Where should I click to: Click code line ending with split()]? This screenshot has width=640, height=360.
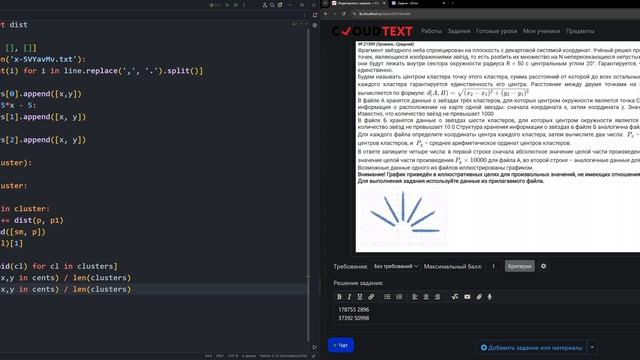101,71
